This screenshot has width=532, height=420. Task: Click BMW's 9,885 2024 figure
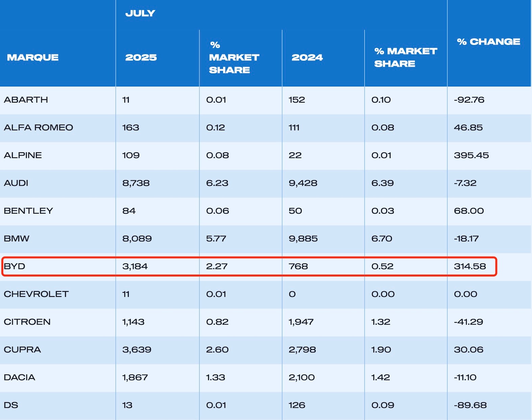click(x=303, y=239)
